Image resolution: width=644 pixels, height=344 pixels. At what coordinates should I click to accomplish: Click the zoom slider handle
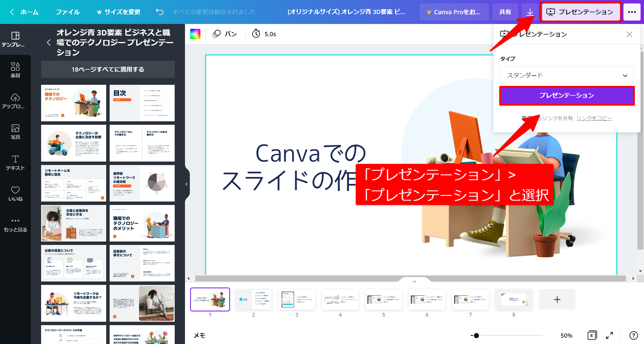tap(476, 335)
